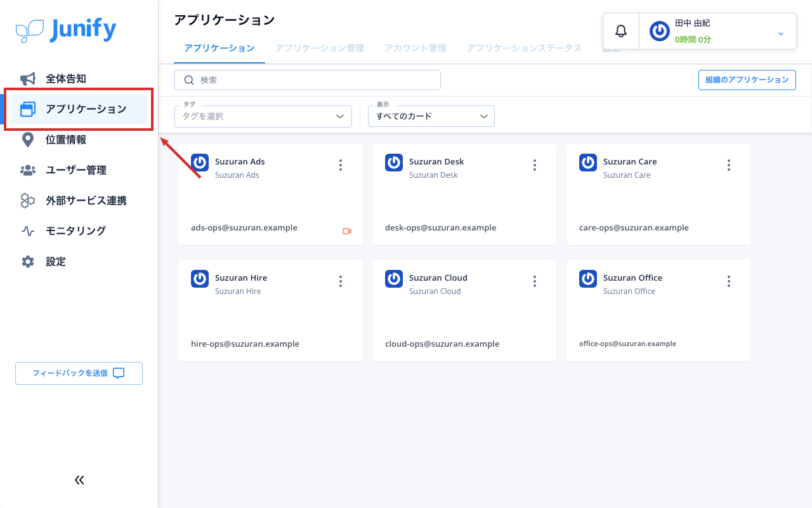This screenshot has height=508, width=812.
Task: Open Suzuran Desk card options menu
Action: 535,165
